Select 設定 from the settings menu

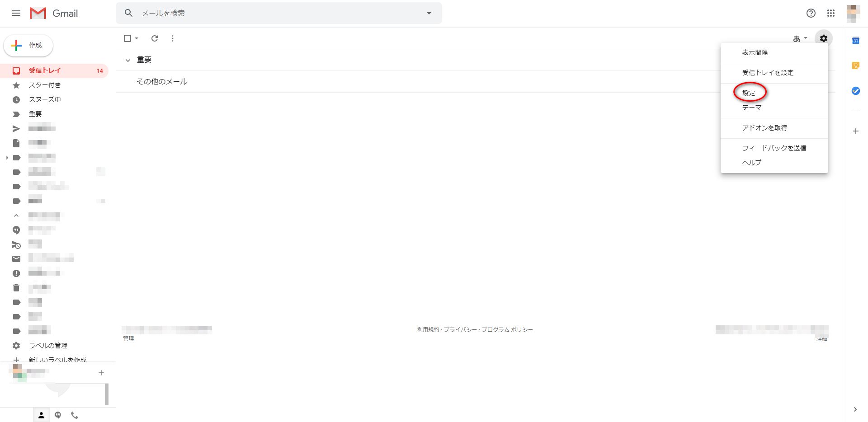tap(749, 93)
